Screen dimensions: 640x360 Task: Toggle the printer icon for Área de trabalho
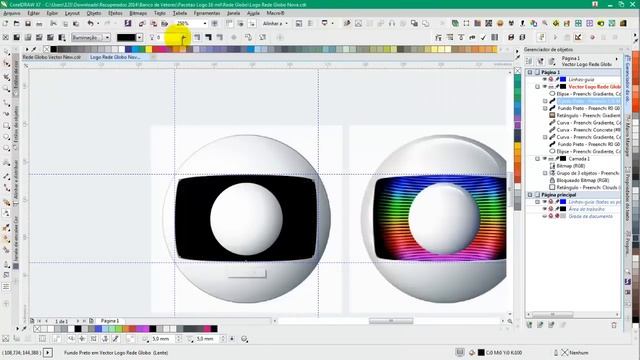pos(551,209)
